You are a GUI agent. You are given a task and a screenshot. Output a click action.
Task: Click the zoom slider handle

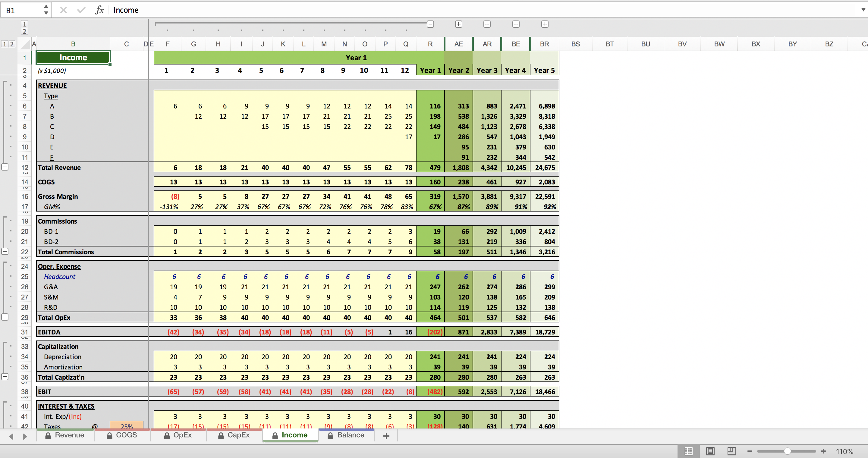coord(788,451)
